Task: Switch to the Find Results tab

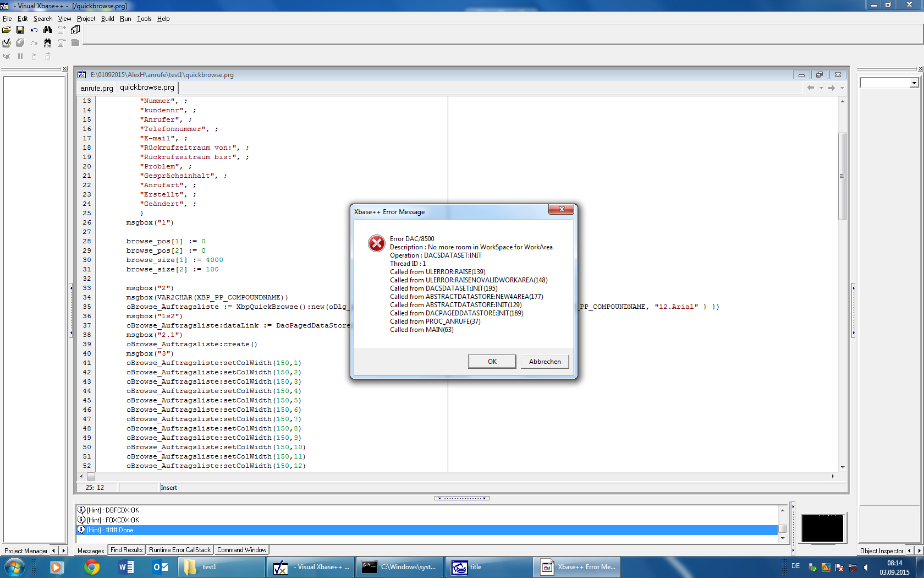Action: (127, 550)
